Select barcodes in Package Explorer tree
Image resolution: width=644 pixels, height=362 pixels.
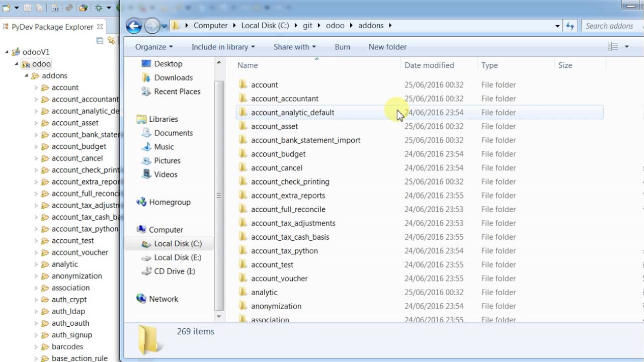pos(67,346)
